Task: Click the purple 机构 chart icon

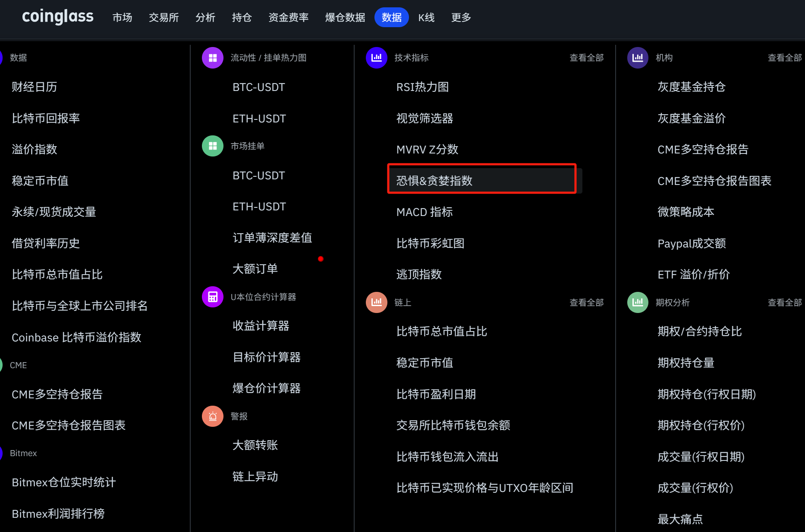Action: click(638, 58)
